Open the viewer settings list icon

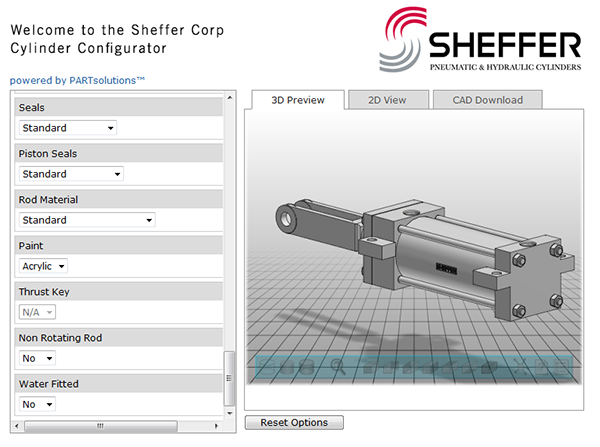click(561, 367)
